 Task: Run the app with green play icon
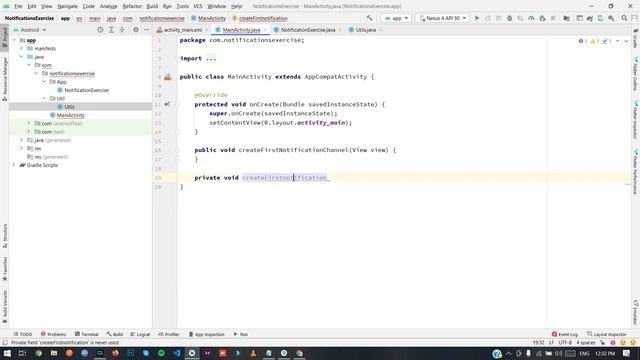pos(476,18)
